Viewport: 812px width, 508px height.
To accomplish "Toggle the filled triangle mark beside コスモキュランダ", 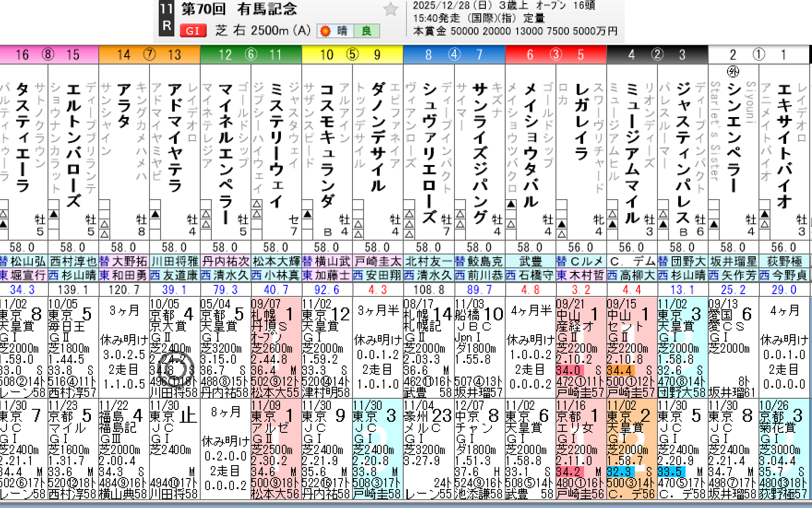I will point(308,214).
